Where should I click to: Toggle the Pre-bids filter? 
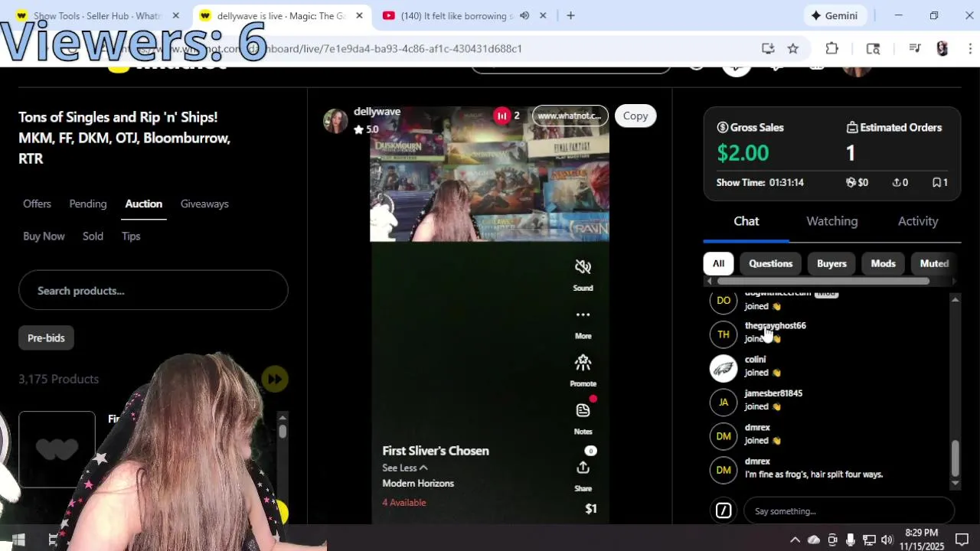point(46,337)
